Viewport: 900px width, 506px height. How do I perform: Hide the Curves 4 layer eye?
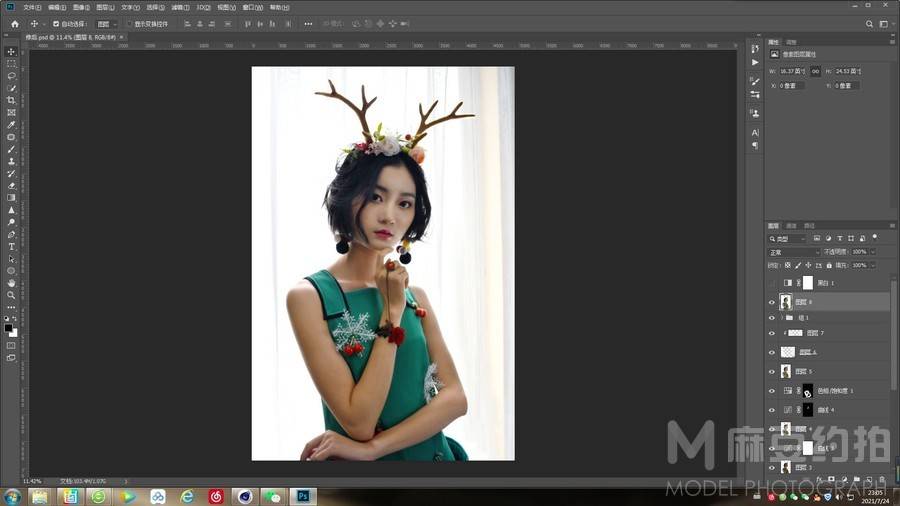click(x=772, y=410)
